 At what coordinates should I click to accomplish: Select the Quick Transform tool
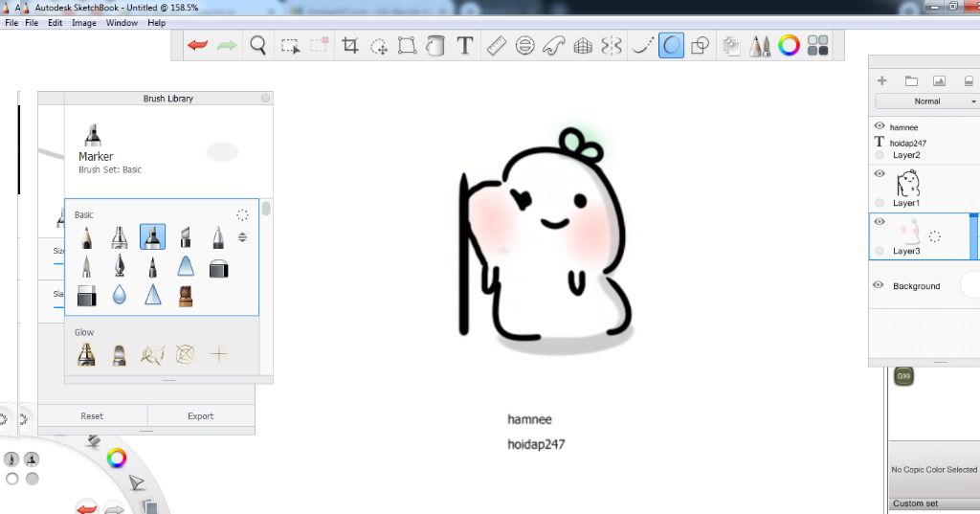pos(379,46)
